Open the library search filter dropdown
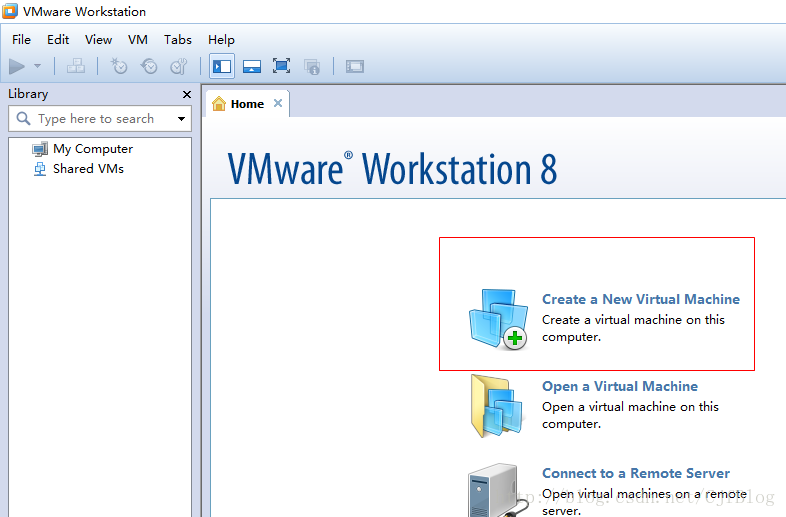The width and height of the screenshot is (786, 517). click(x=181, y=119)
